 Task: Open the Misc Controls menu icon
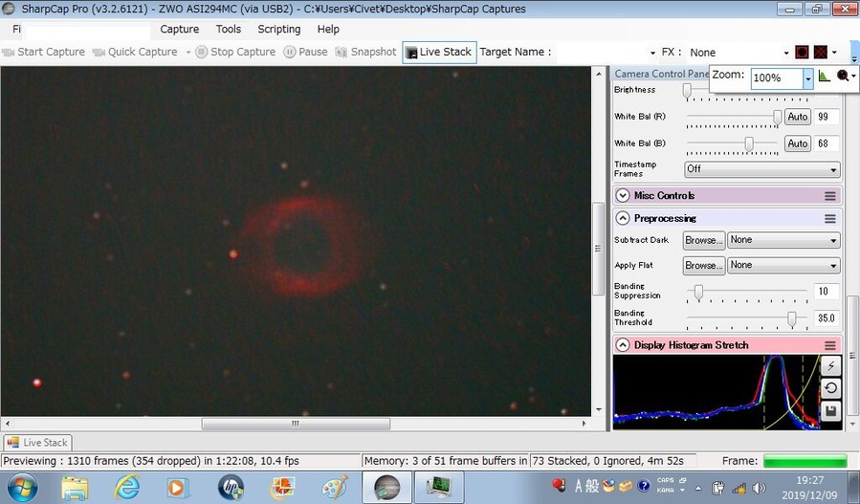(x=829, y=196)
